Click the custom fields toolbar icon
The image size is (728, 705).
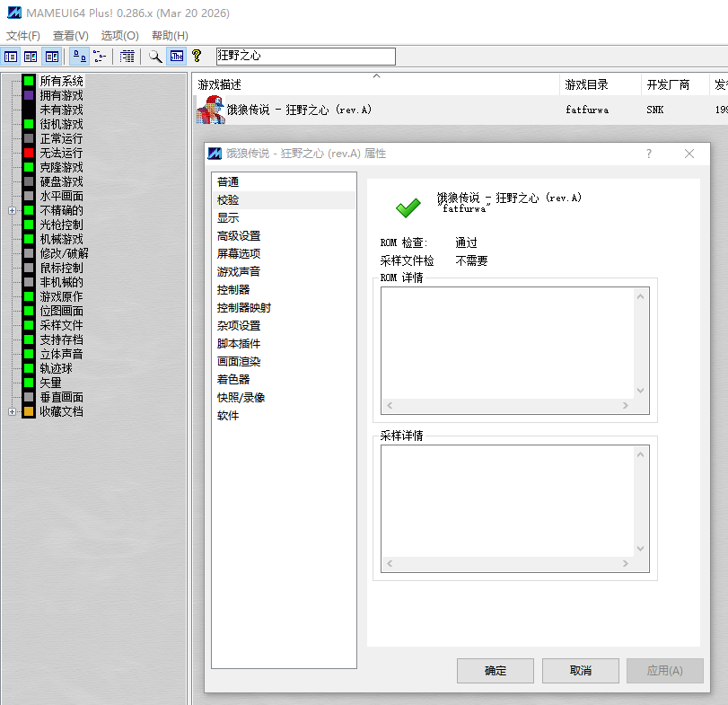pyautogui.click(x=126, y=56)
